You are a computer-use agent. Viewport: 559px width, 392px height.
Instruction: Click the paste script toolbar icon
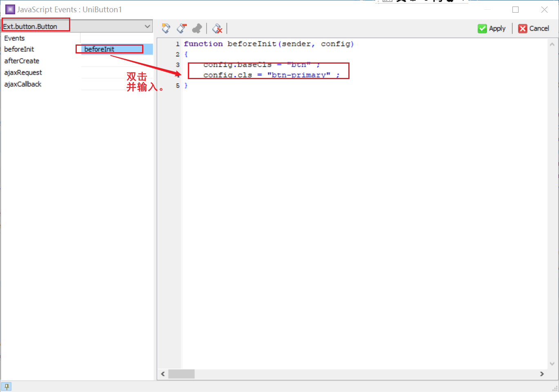click(x=197, y=28)
